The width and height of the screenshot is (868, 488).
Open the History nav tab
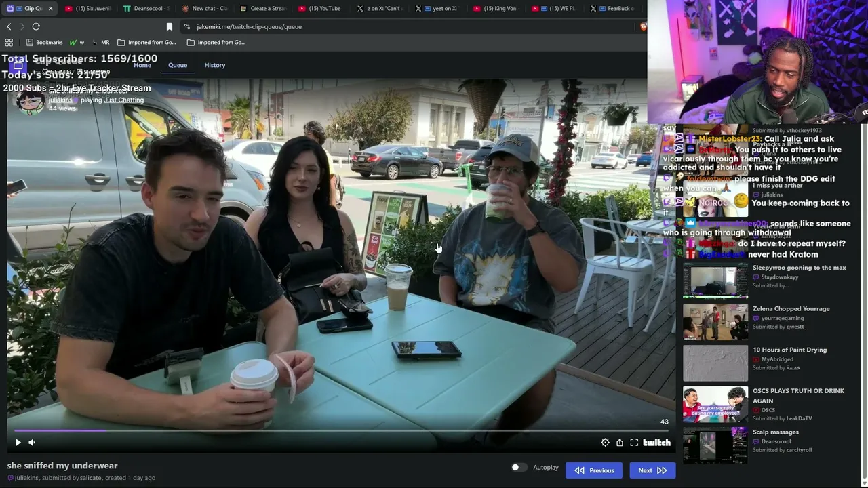[x=214, y=65]
